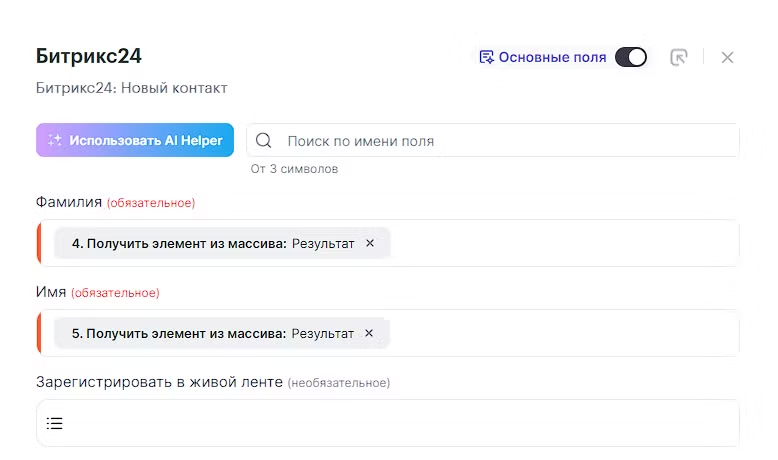Click the sparkle icon in AI Helper
The height and width of the screenshot is (460, 778).
(x=55, y=141)
